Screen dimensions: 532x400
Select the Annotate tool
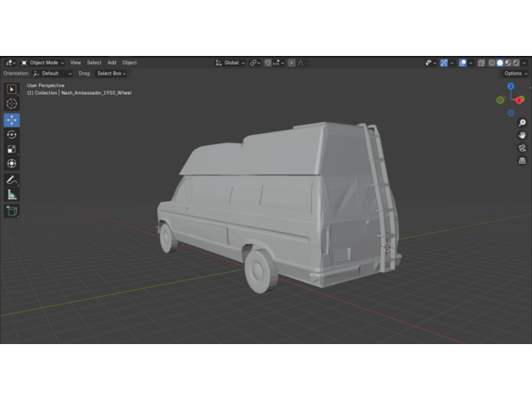coord(12,180)
